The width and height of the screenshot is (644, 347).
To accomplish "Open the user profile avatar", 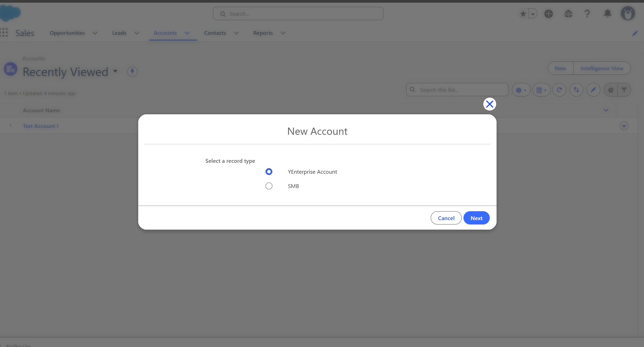I will tap(628, 14).
